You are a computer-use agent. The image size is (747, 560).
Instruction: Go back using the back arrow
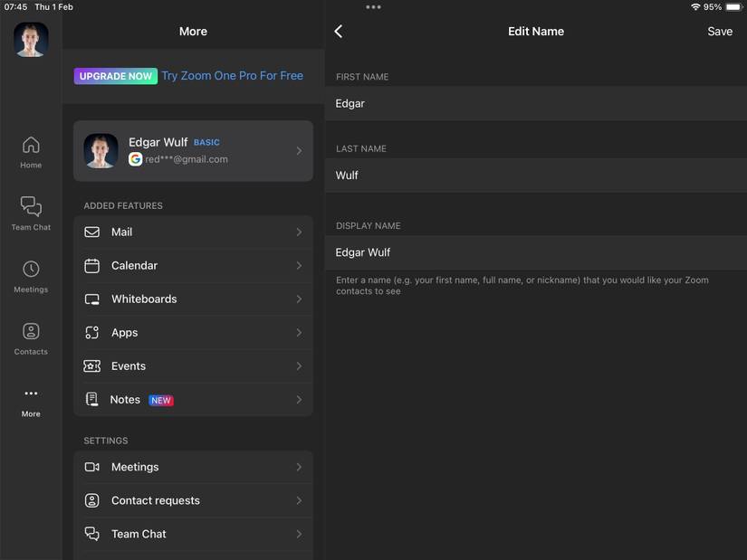[338, 31]
